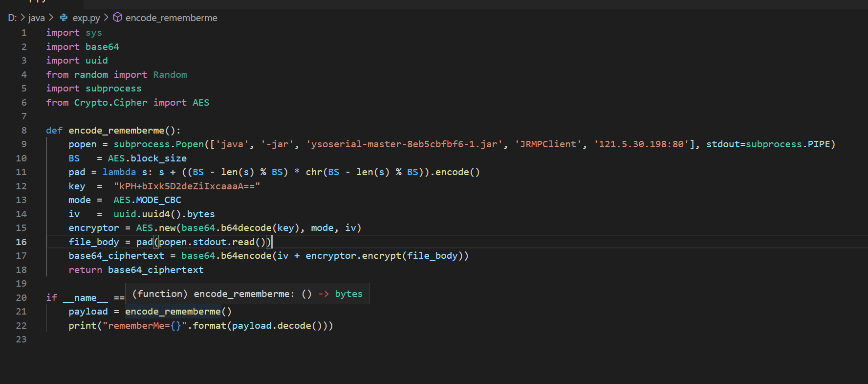
Task: Click 'MODE_CBC' on line 13
Action: point(159,200)
